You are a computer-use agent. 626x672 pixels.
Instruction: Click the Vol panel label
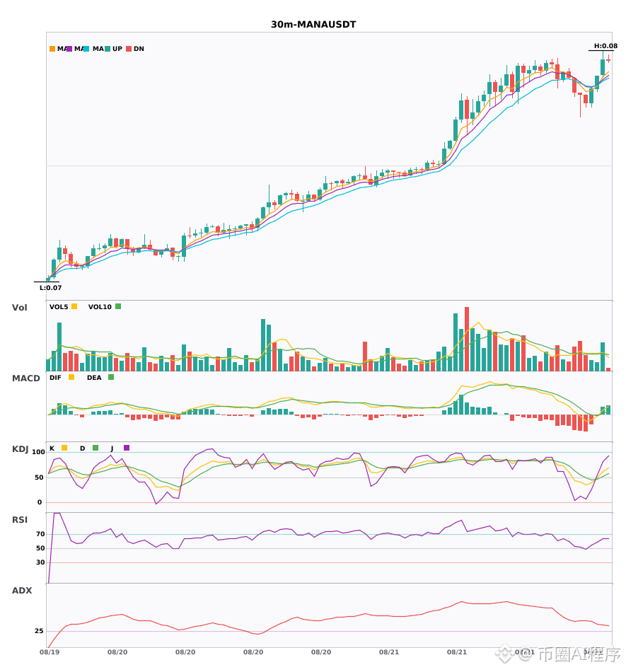point(20,308)
